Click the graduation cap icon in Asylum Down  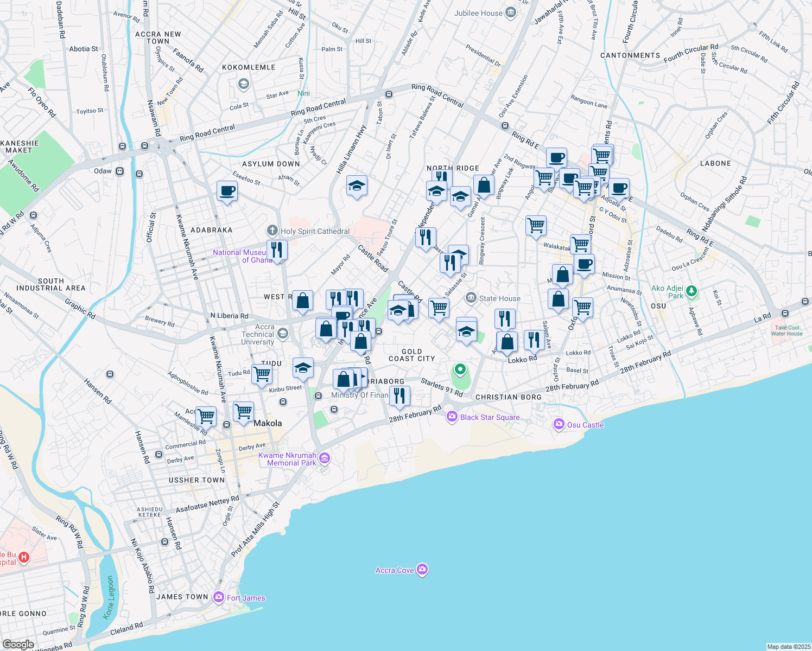coord(357,186)
